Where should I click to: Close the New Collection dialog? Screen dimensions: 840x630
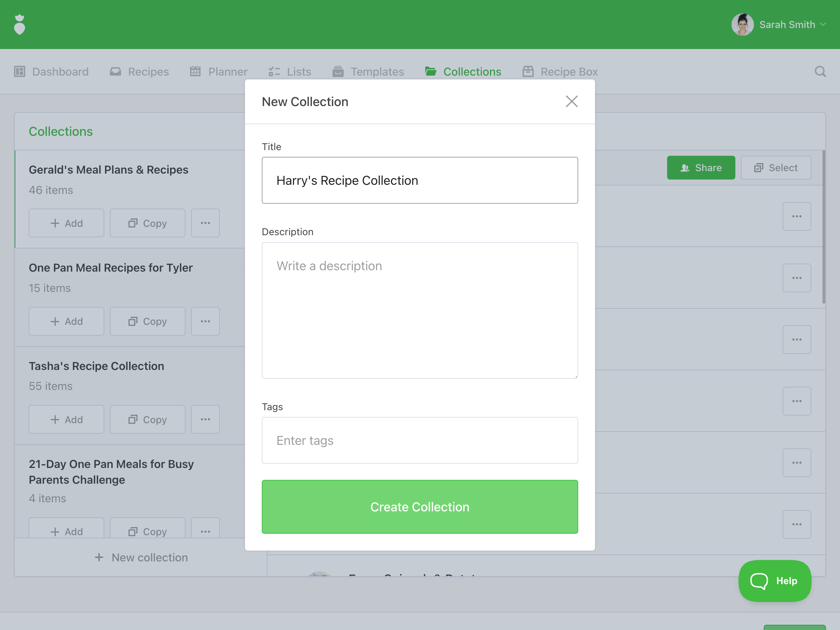click(x=571, y=101)
